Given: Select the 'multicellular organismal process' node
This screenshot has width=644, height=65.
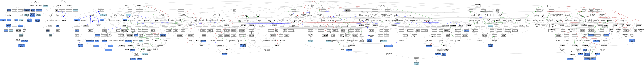Looking at the screenshot, I should [x=181, y=10].
